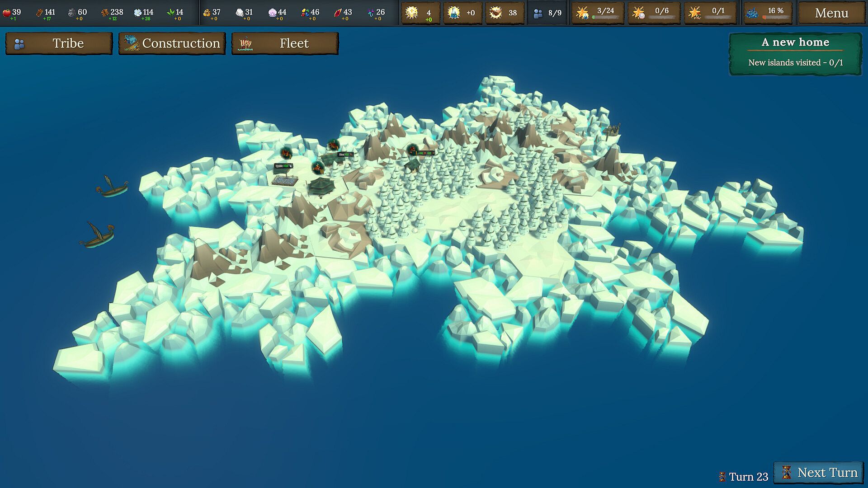The height and width of the screenshot is (488, 868).
Task: Open the Fleet panel
Action: tap(285, 43)
